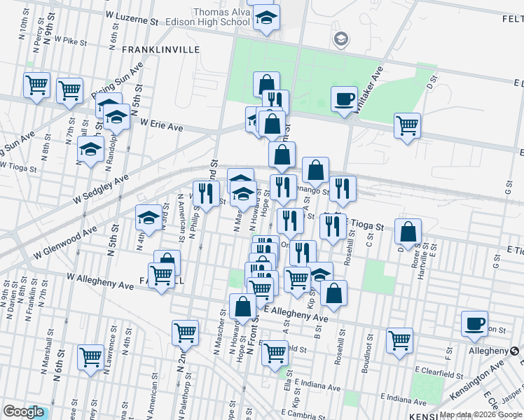Open the grocery cart marker by E Clearfield St on the left

(275, 353)
